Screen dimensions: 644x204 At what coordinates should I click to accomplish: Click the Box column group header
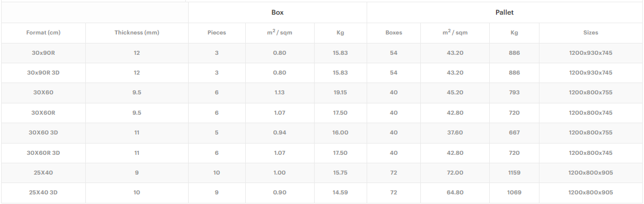[277, 12]
